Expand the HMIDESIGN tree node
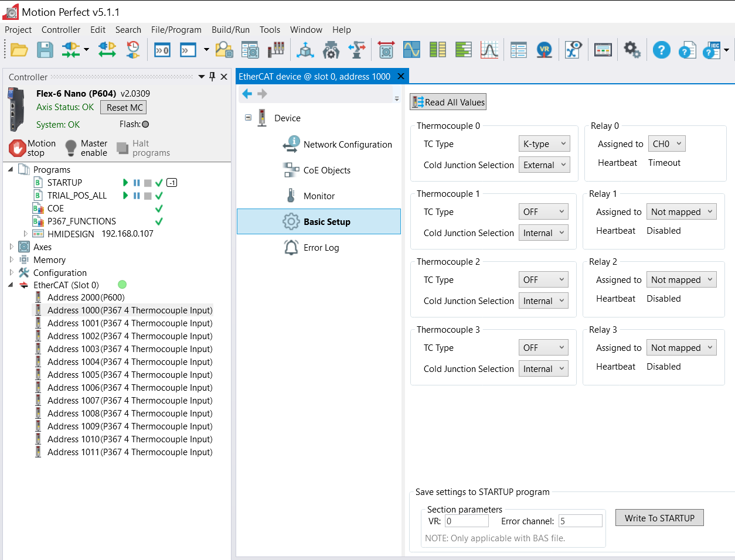735x560 pixels. pyautogui.click(x=25, y=234)
